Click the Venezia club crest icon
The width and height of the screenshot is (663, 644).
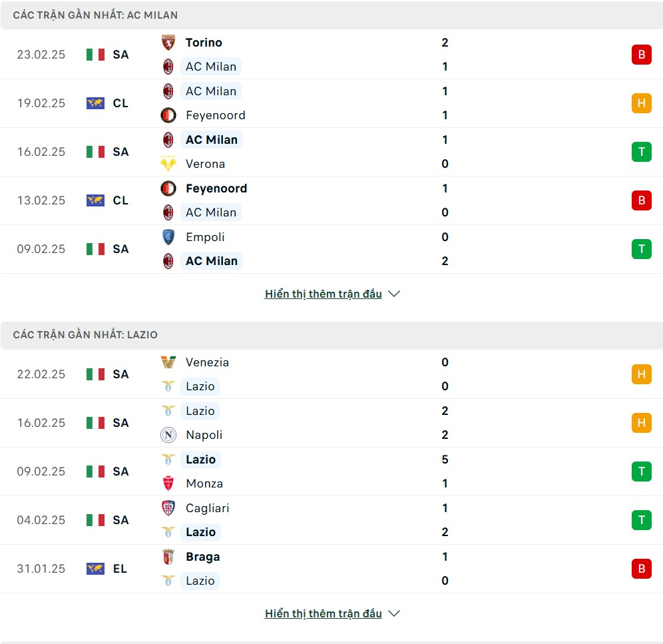[168, 362]
